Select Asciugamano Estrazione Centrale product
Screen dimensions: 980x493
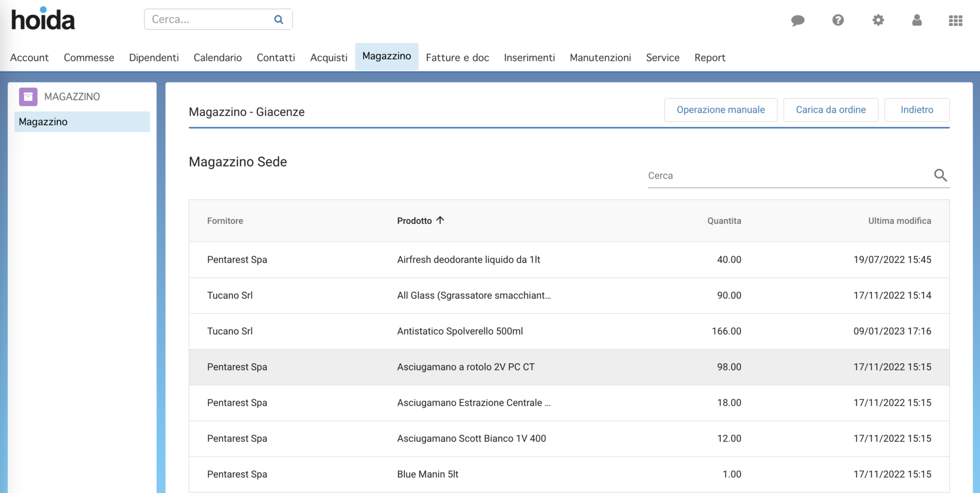[474, 403]
